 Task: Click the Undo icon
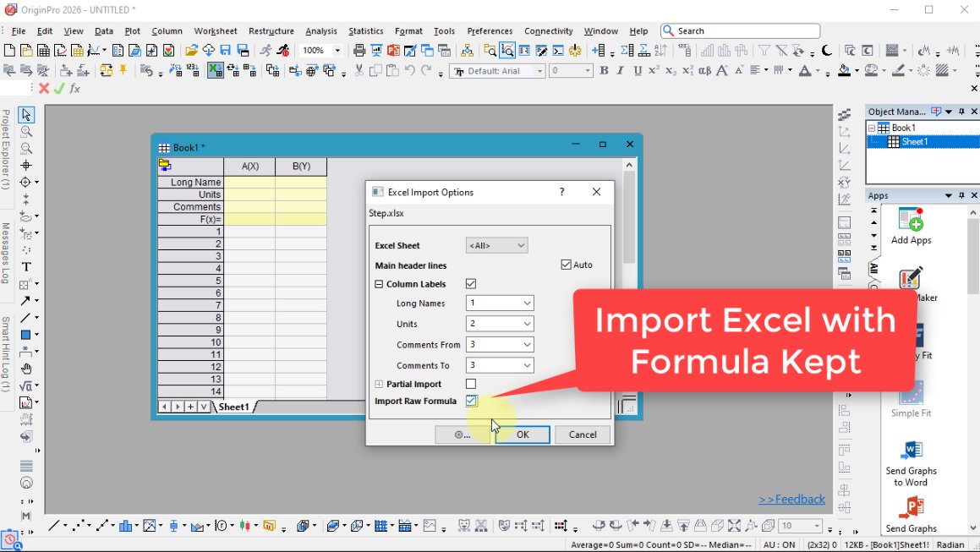tap(410, 71)
